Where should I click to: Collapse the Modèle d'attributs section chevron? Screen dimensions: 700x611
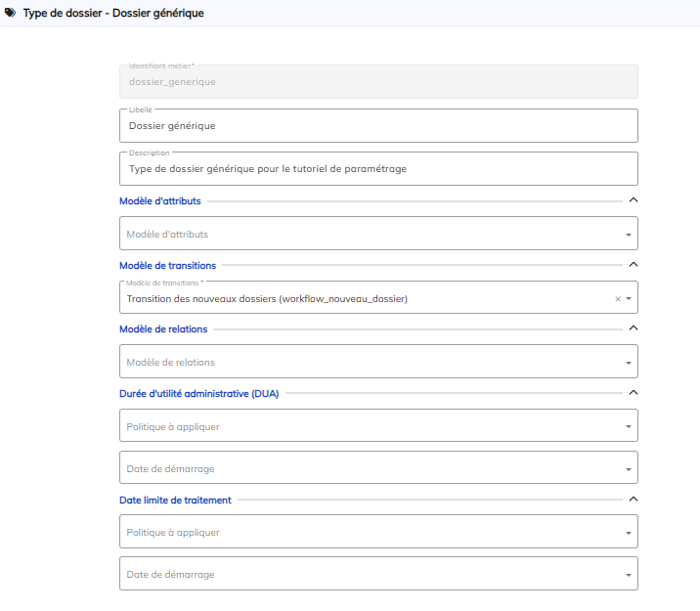633,200
